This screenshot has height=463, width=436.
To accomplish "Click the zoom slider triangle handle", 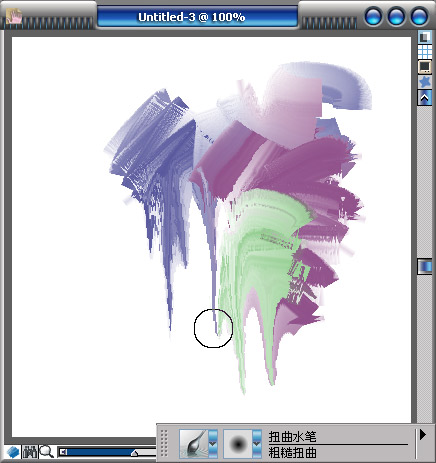I will (x=134, y=452).
